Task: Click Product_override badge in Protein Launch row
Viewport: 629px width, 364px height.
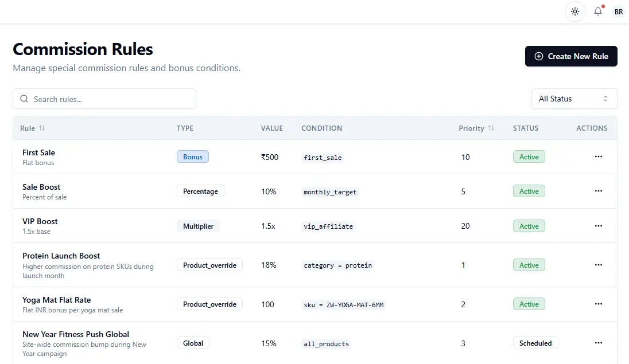Action: pyautogui.click(x=209, y=265)
